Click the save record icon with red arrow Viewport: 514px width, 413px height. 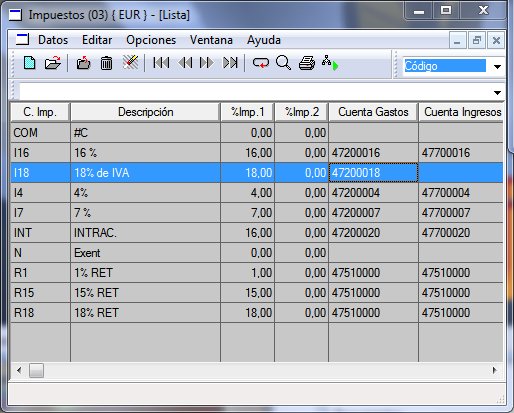(83, 63)
